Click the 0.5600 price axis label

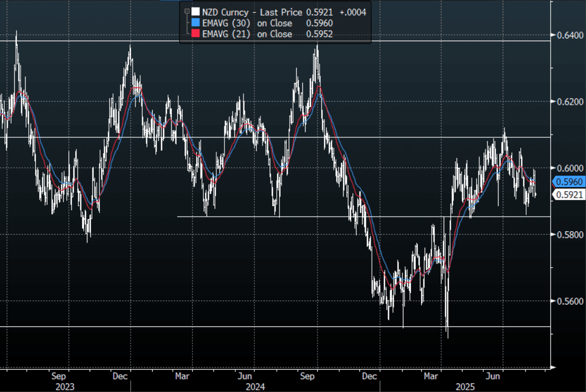(566, 301)
